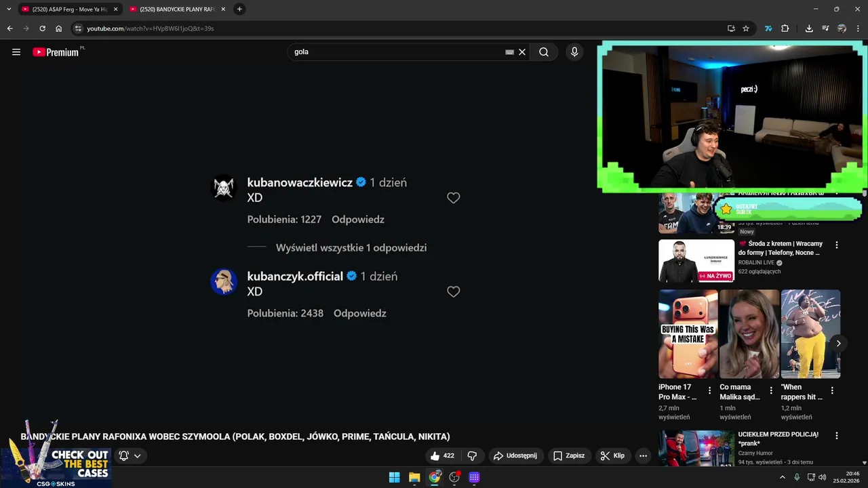The image size is (868, 488).
Task: Open Co mama Malika short thumbnail
Action: pyautogui.click(x=749, y=334)
